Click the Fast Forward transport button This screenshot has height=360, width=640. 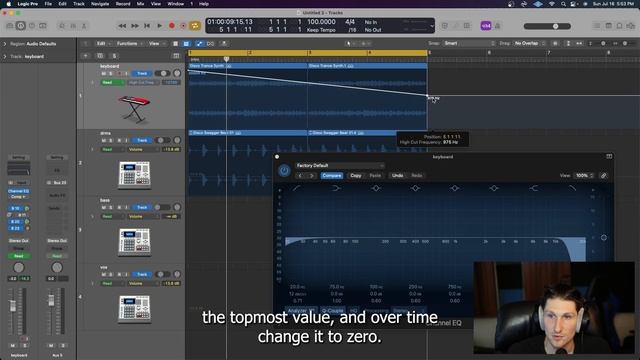tap(135, 26)
